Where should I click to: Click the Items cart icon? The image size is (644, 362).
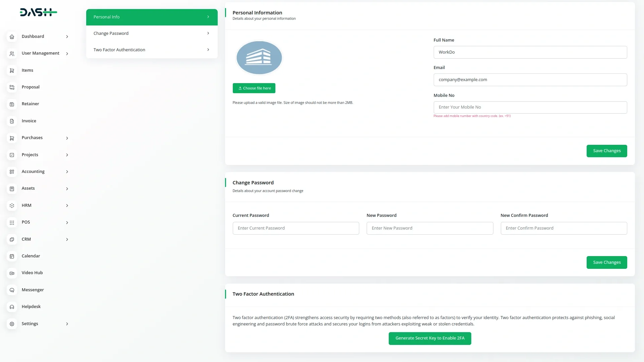(12, 70)
